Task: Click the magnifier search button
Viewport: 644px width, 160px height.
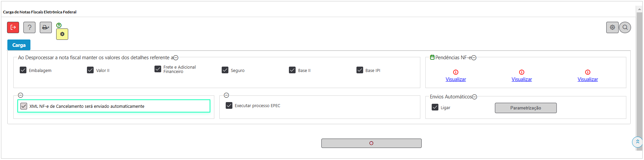Action: [625, 27]
